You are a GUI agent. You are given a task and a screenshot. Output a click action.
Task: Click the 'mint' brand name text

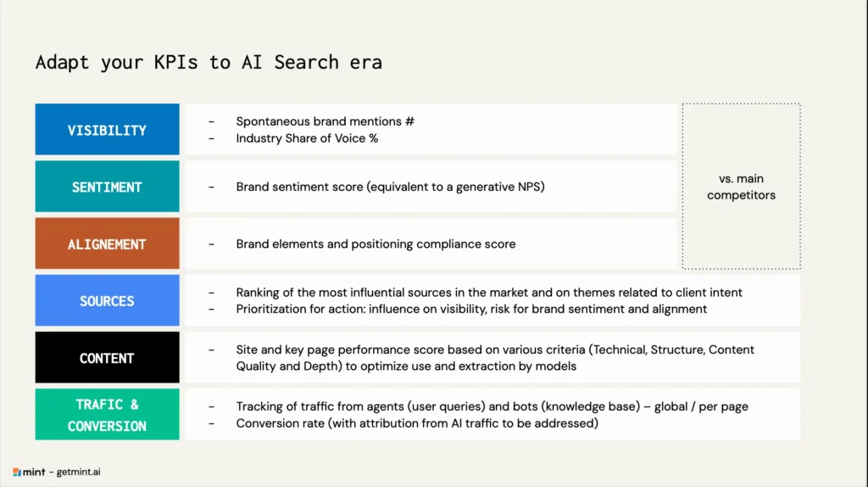[34, 472]
